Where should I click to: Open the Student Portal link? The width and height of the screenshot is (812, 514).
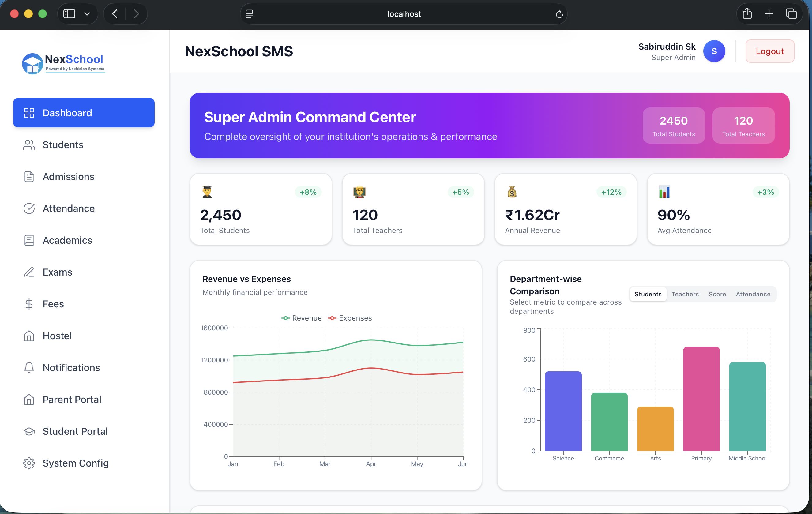tap(84, 431)
